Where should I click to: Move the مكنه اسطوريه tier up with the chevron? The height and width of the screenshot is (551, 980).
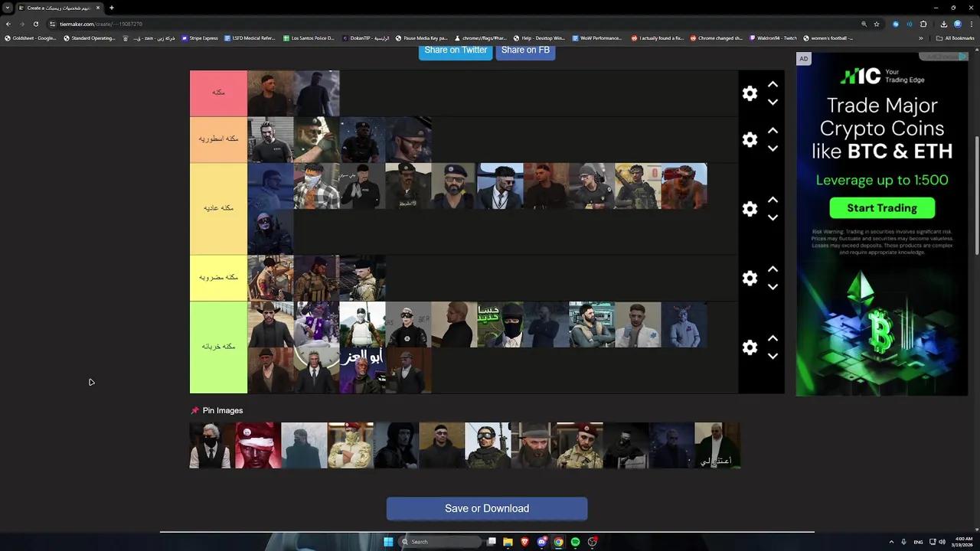coord(773,130)
